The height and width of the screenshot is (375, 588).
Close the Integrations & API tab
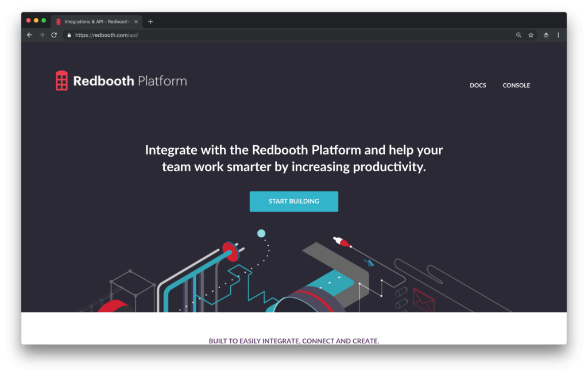click(x=136, y=22)
